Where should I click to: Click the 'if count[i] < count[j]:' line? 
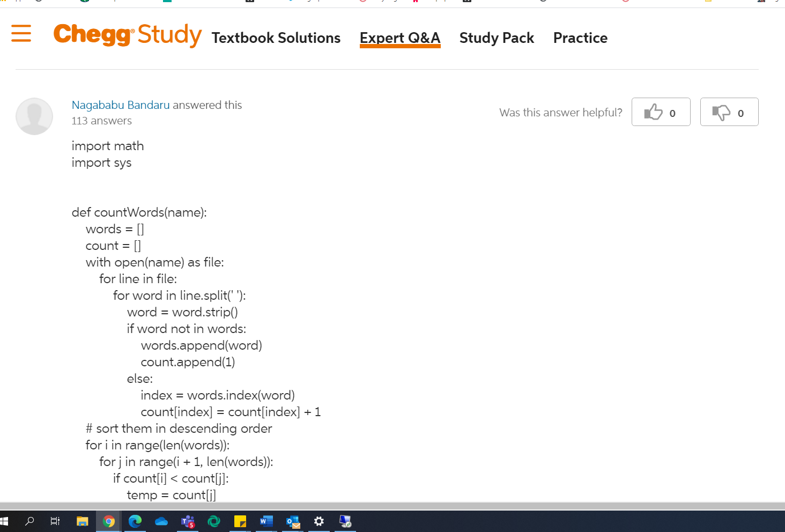(x=171, y=478)
